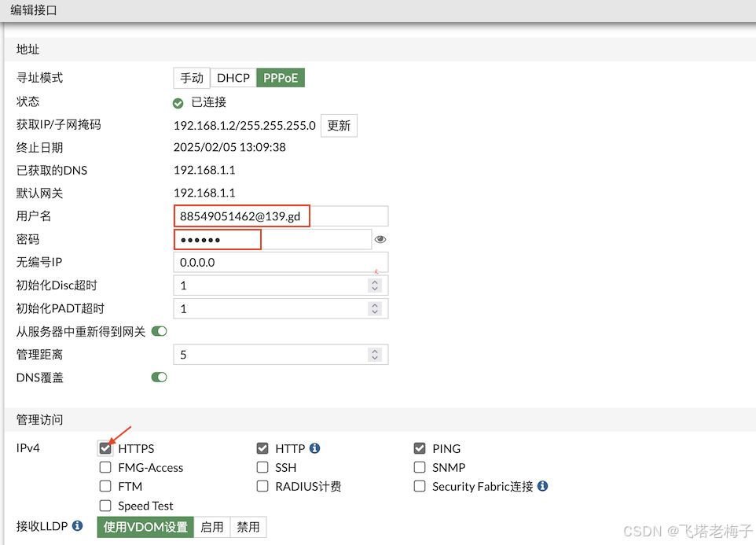Image resolution: width=756 pixels, height=545 pixels.
Task: Increase the 初始化PADT超时 value
Action: 375,305
